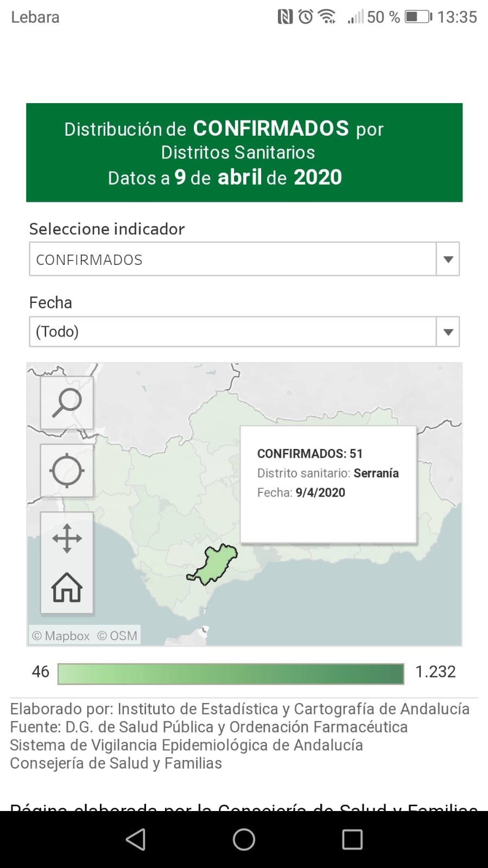
Task: Tap the battery icon in status bar
Action: [418, 17]
